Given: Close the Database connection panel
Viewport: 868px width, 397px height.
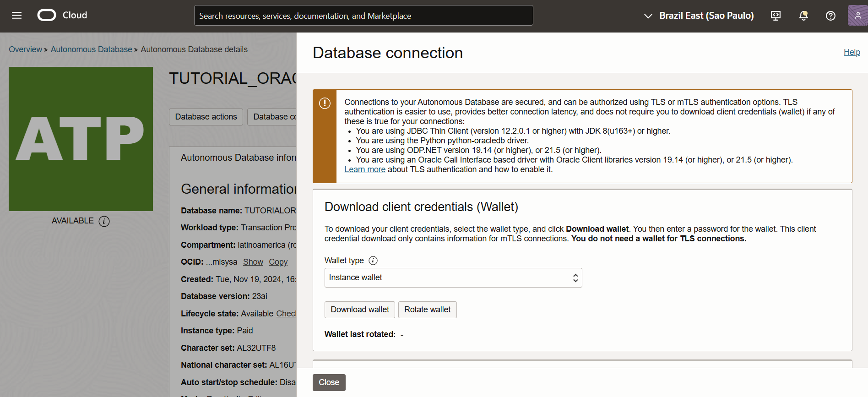Looking at the screenshot, I should tap(329, 382).
